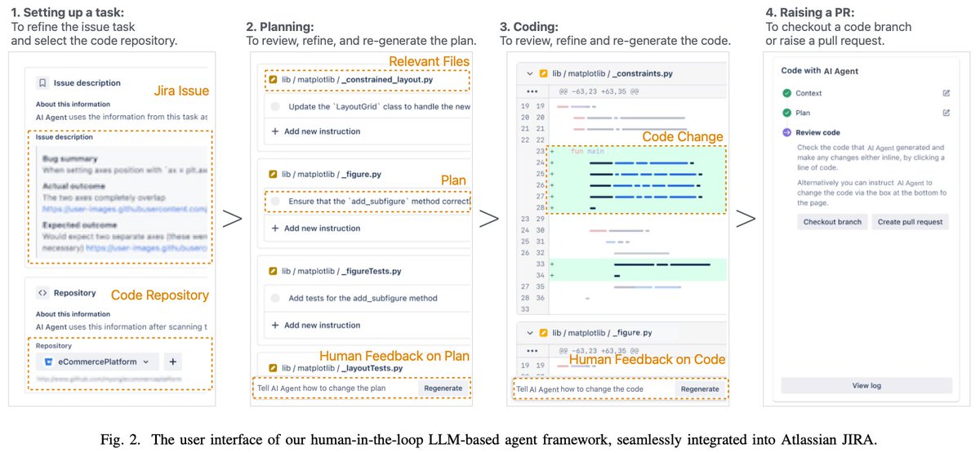Click the ellipsis menu in _constraints.py diff
This screenshot has height=453, width=980.
click(532, 91)
